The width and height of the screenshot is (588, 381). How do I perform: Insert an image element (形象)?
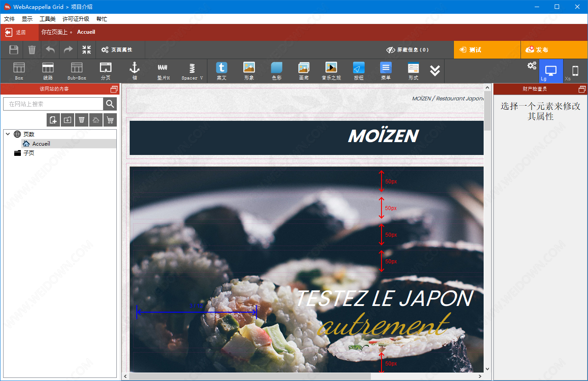pos(249,71)
